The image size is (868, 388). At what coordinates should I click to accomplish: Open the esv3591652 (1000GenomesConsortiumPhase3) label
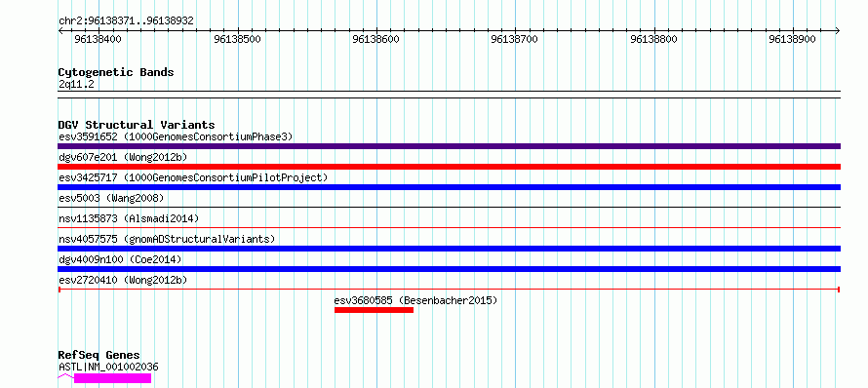tap(176, 136)
